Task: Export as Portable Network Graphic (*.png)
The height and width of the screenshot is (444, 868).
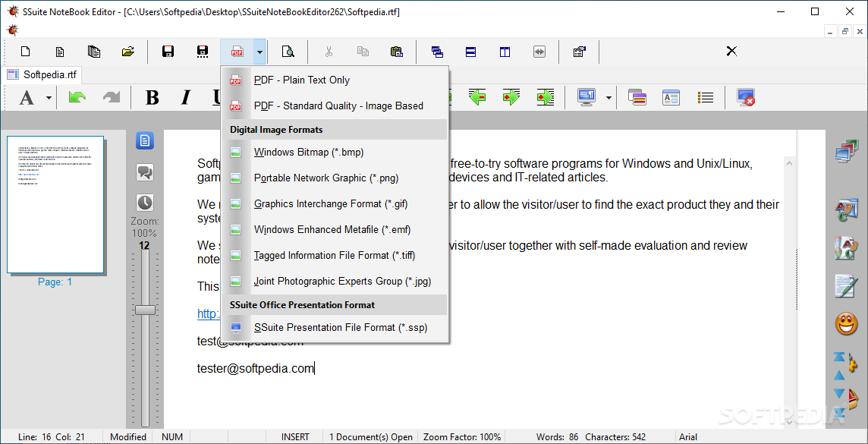Action: pos(335,178)
